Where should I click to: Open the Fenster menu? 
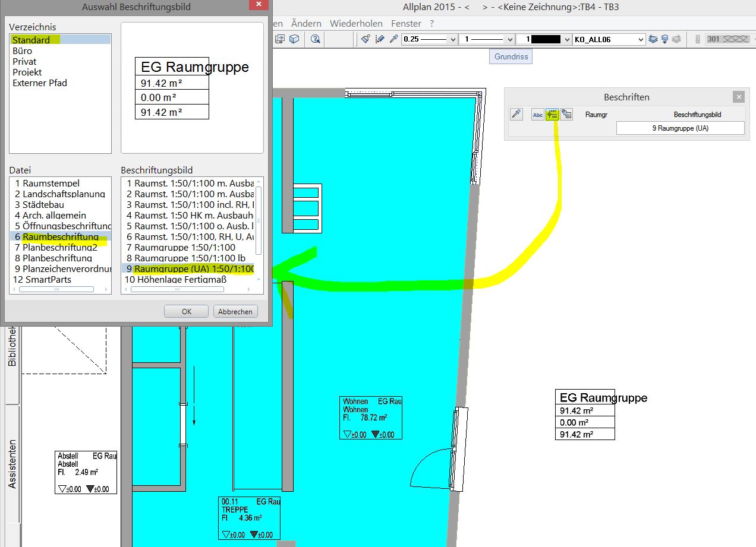pyautogui.click(x=406, y=24)
